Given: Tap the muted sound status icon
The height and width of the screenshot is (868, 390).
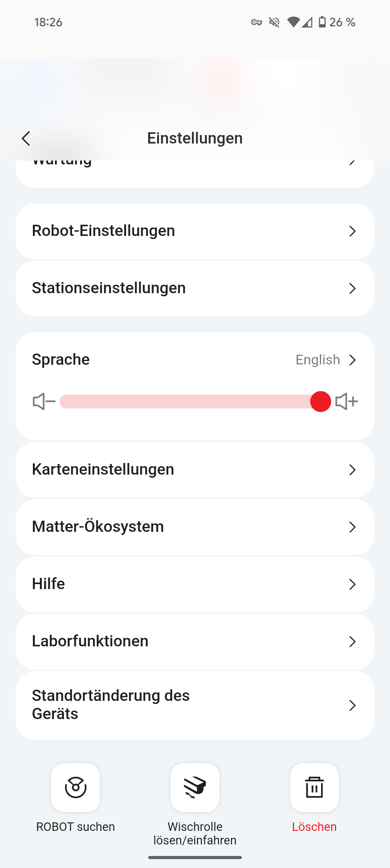Looking at the screenshot, I should point(274,22).
